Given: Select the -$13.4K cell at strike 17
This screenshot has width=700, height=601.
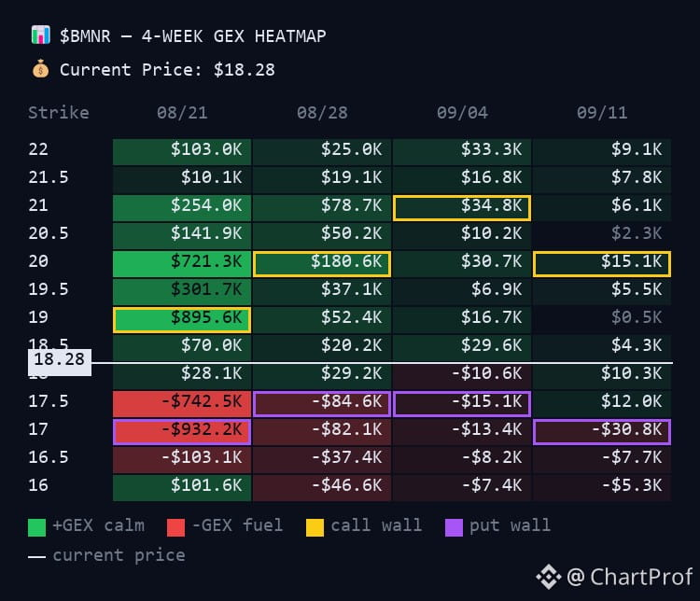Looking at the screenshot, I should pos(462,432).
